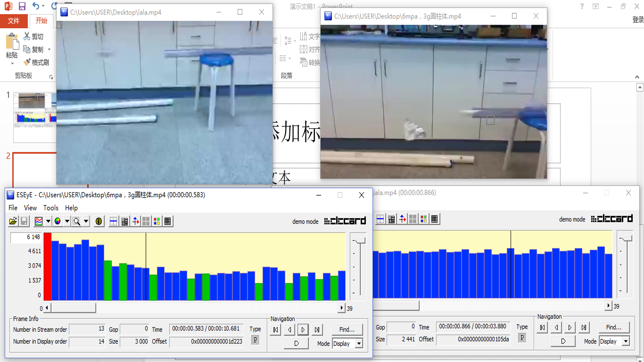Screen dimensions: 644x362
Task: Click the magnifier zoom icon in ESEyE toolbar
Action: pos(76,221)
